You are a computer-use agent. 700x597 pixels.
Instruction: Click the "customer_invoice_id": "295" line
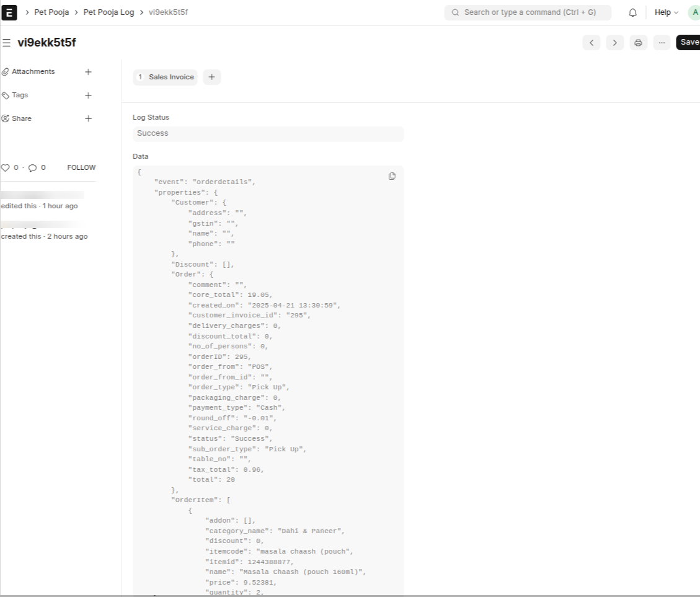[249, 316]
